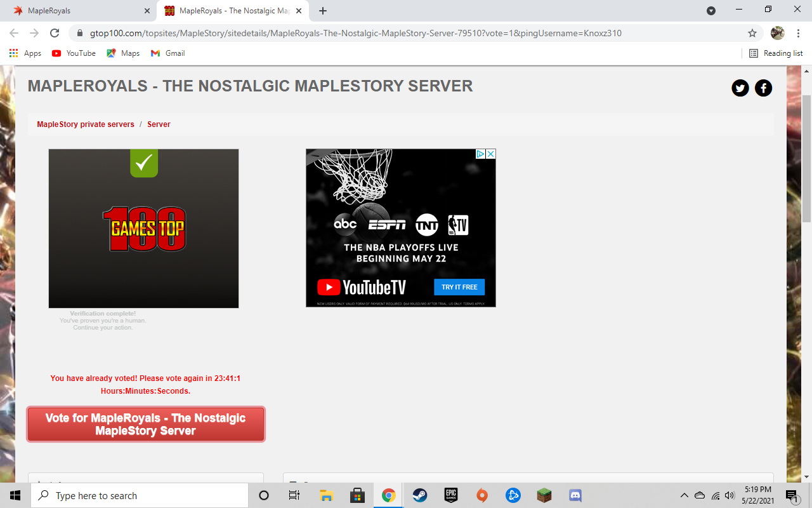The image size is (812, 508).
Task: Click the green verification checkmark
Action: (x=144, y=163)
